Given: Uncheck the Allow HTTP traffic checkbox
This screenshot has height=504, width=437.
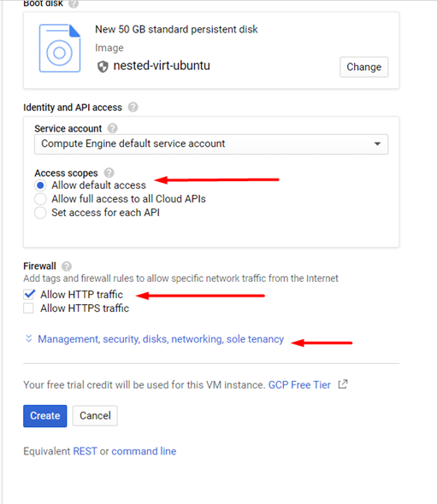Looking at the screenshot, I should [x=29, y=294].
